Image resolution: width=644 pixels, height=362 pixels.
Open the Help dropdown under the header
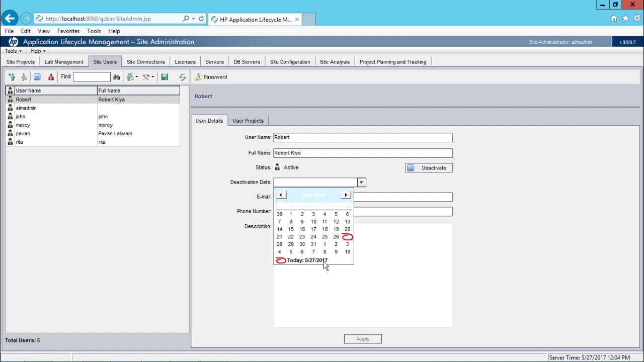pyautogui.click(x=38, y=51)
